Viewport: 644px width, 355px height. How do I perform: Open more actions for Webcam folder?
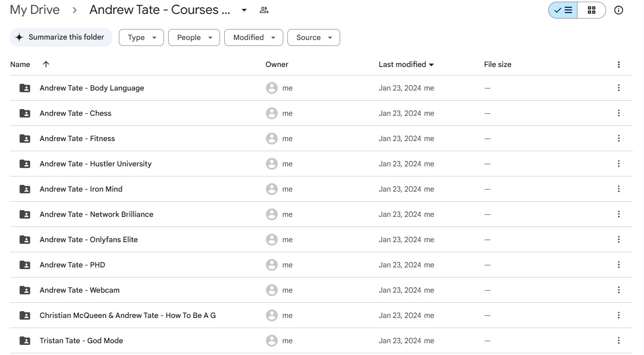point(618,290)
